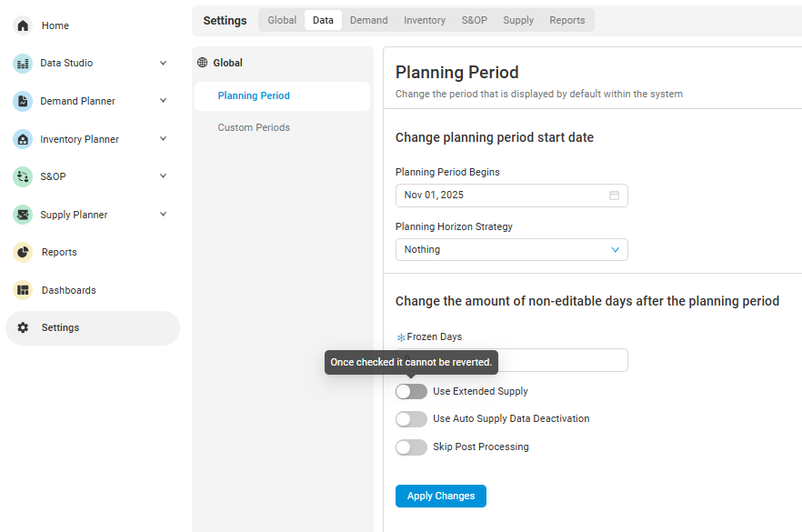
Task: Expand the Supply Planner menu chevron
Action: [x=163, y=215]
